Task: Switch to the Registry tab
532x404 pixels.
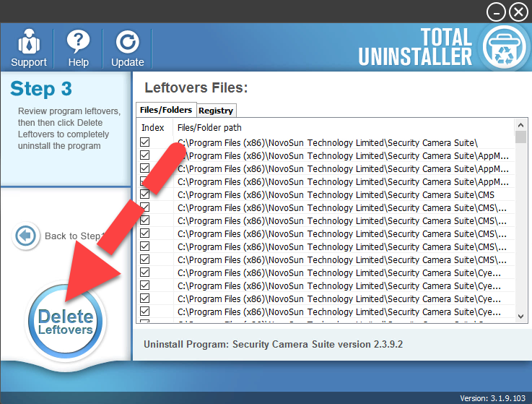Action: click(216, 111)
